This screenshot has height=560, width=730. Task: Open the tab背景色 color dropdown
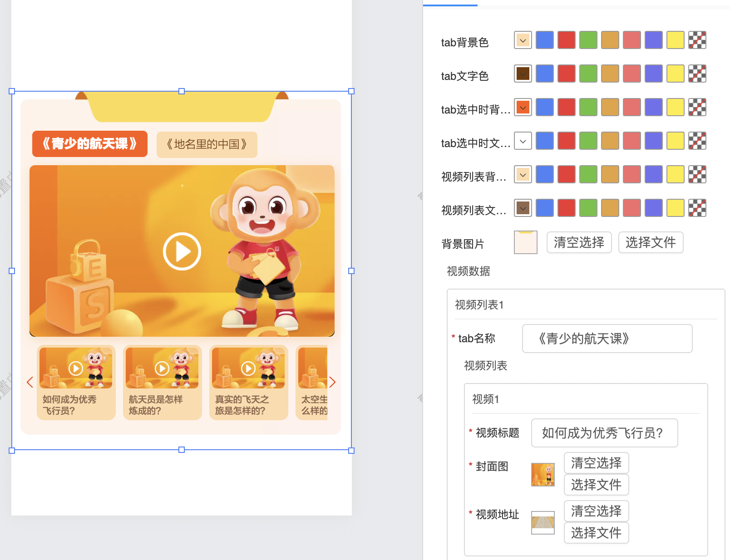523,40
